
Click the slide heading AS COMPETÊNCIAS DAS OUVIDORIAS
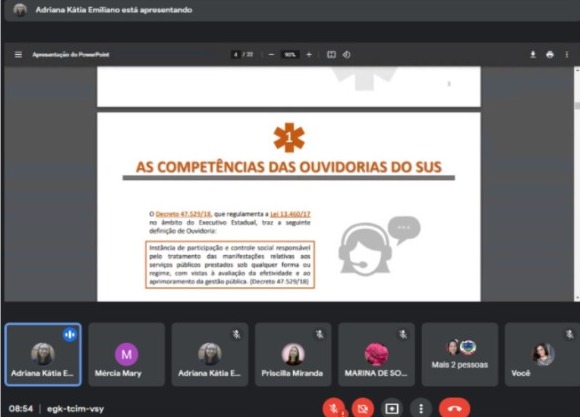click(x=289, y=167)
